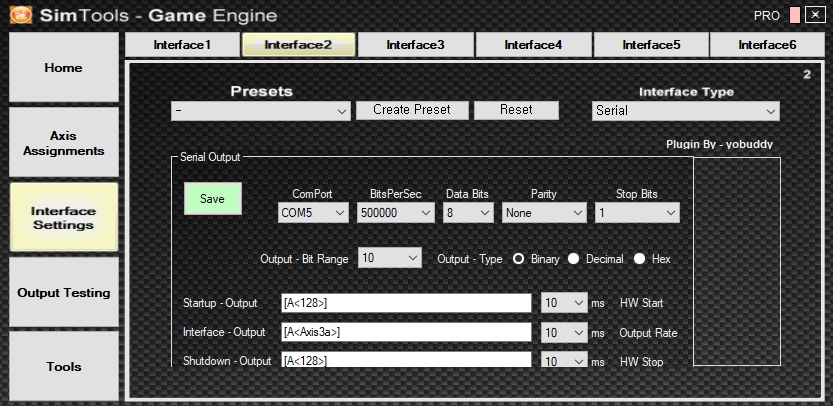The image size is (833, 406).
Task: Open the HW Start ms dropdown
Action: [x=564, y=303]
